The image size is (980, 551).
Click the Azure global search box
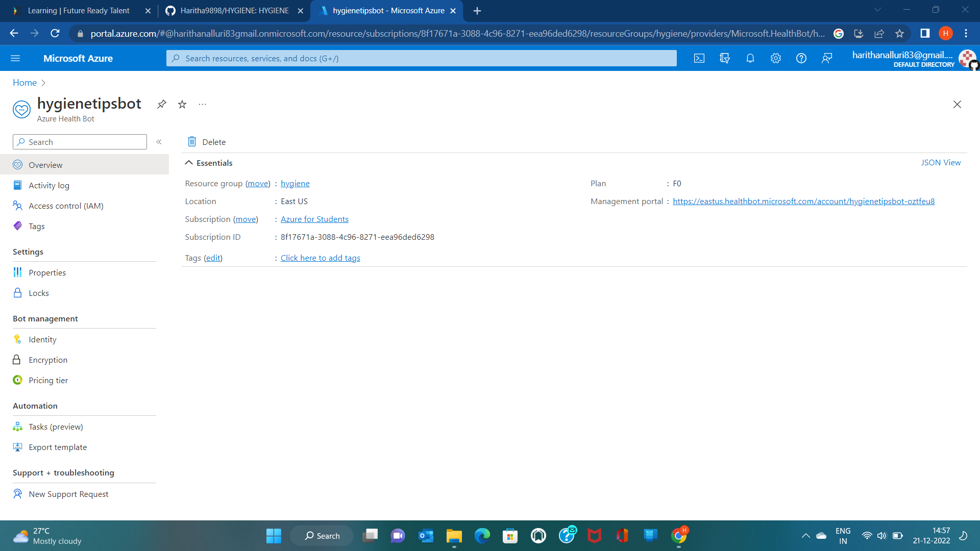click(x=421, y=59)
